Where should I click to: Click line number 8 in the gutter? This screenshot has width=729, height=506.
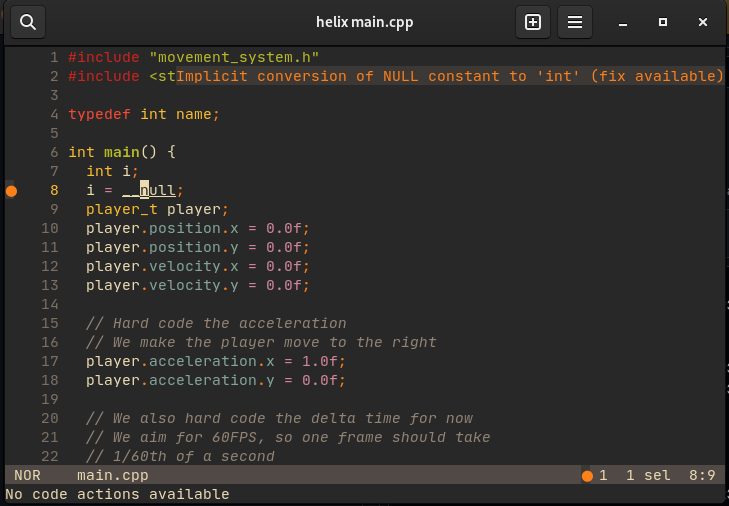click(x=54, y=190)
